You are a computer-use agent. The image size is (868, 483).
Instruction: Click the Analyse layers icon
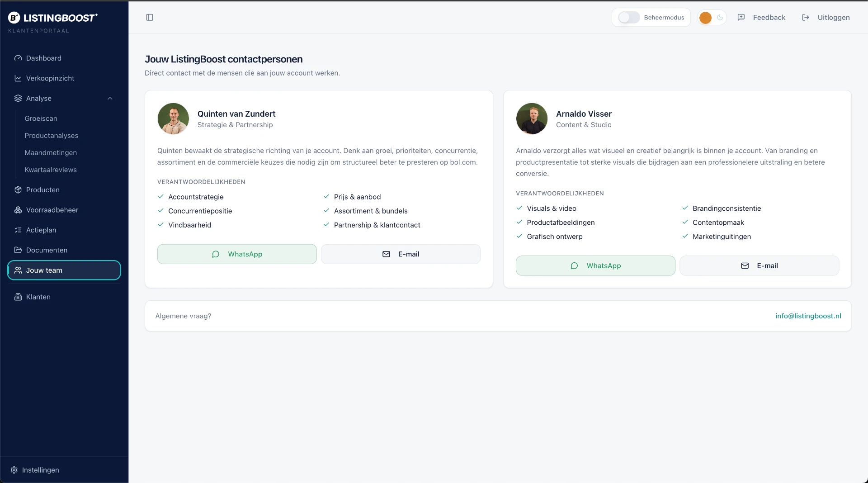point(18,98)
